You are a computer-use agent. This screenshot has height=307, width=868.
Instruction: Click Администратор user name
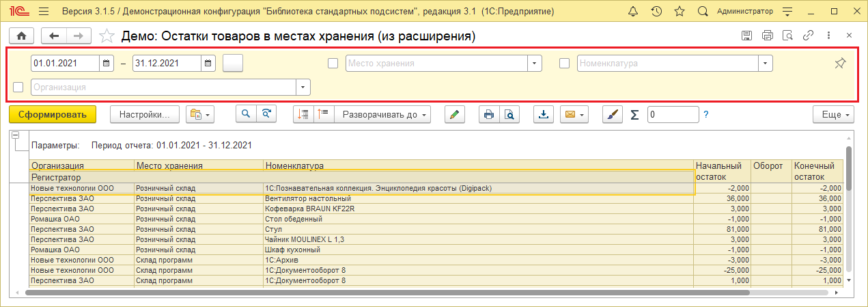[x=746, y=12]
